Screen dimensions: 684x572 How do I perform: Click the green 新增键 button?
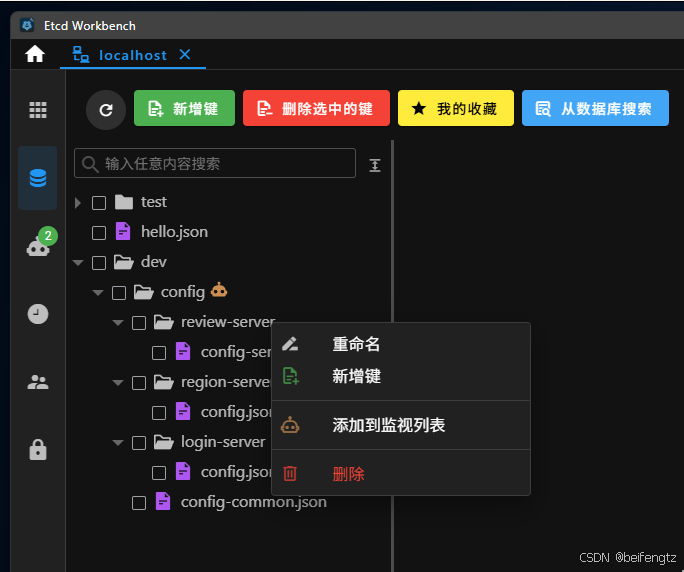coord(185,108)
